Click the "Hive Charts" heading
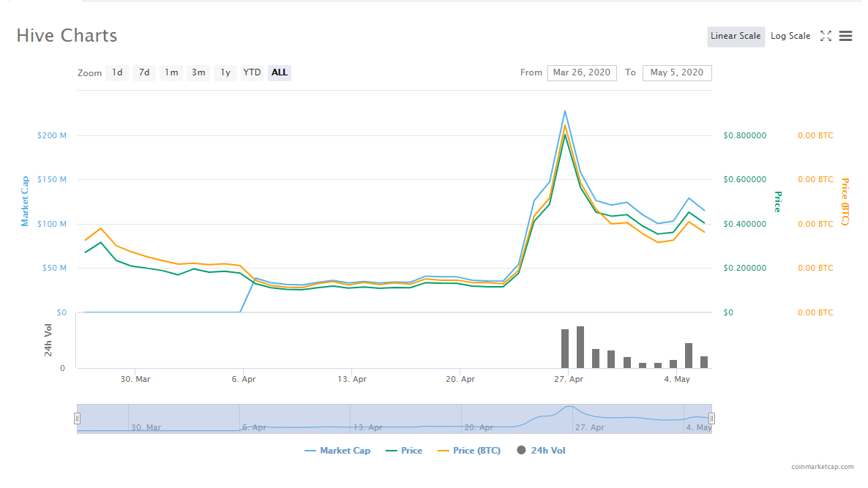 tap(67, 35)
